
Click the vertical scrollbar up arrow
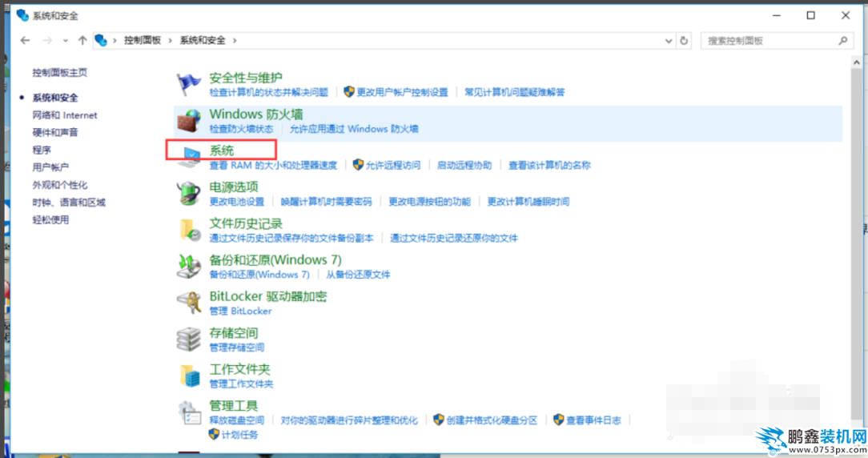pyautogui.click(x=856, y=62)
